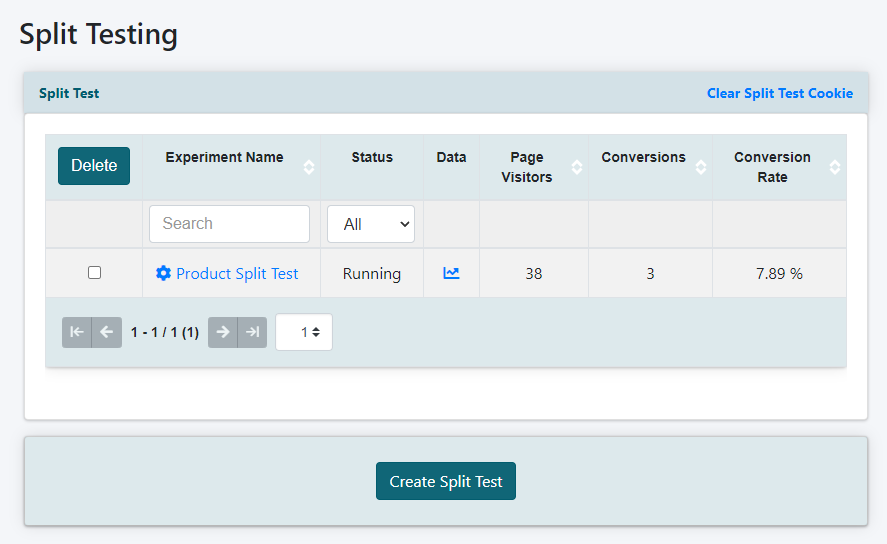Click the next page arrow
The height and width of the screenshot is (544, 887).
[x=223, y=332]
